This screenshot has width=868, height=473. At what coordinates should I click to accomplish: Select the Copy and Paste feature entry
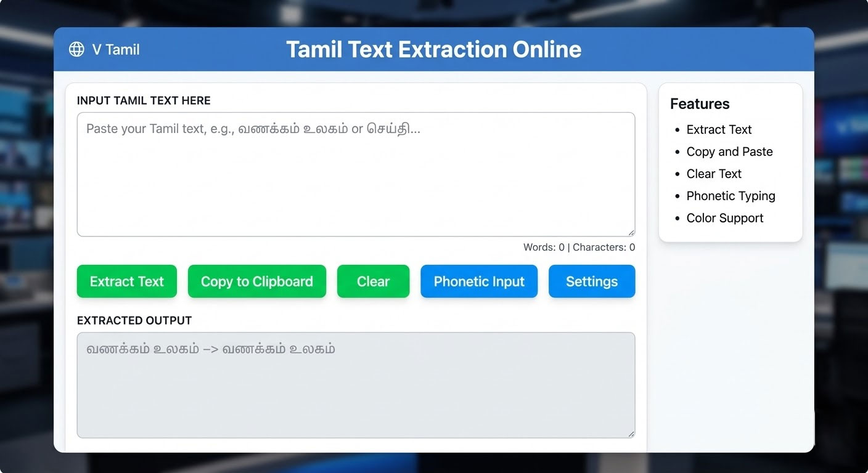tap(729, 152)
